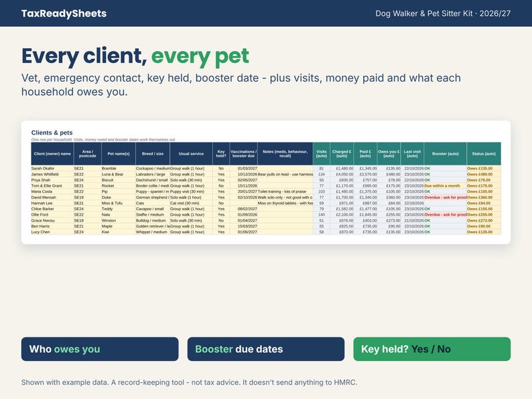Click the status cell "Owes £480.00"
Image resolution: width=532 pixels, height=399 pixels.
(x=484, y=174)
